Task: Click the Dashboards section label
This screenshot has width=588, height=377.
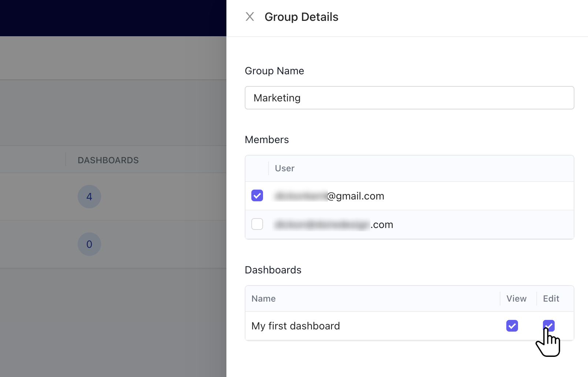Action: [x=273, y=270]
